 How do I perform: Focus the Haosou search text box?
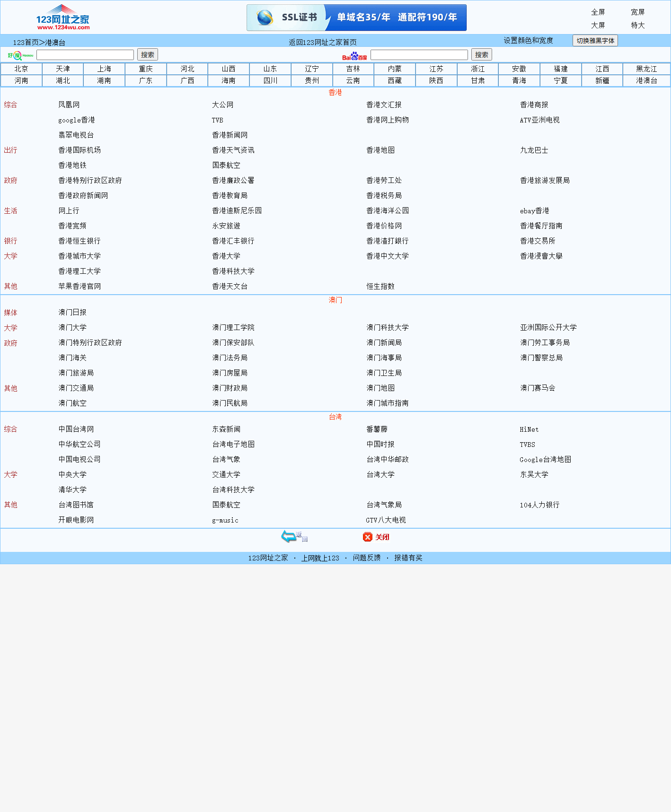85,55
